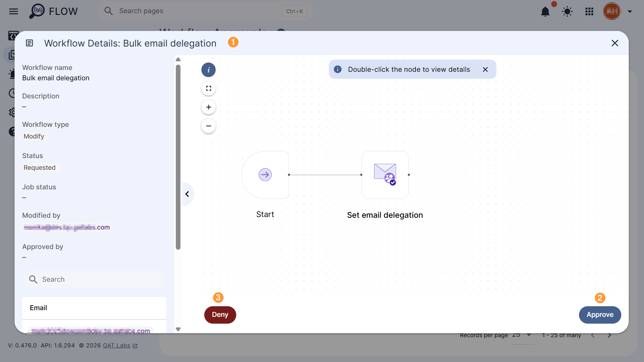
Task: Click the workflow details document icon
Action: (x=29, y=43)
